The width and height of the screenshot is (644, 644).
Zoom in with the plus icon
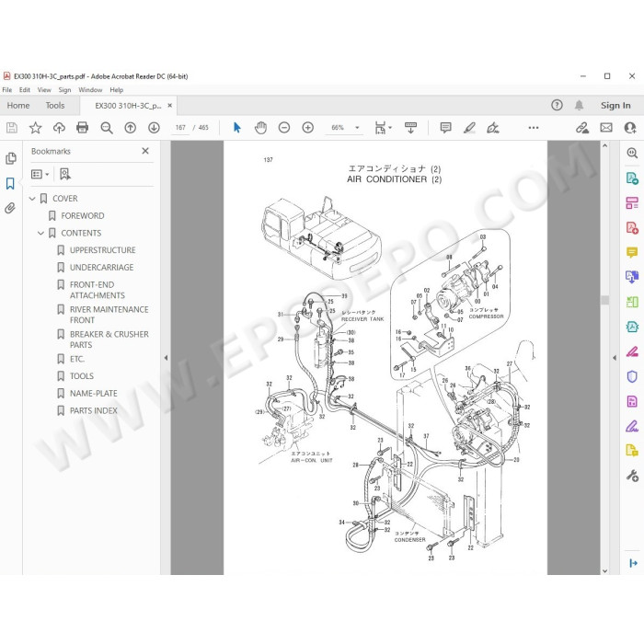click(x=307, y=128)
